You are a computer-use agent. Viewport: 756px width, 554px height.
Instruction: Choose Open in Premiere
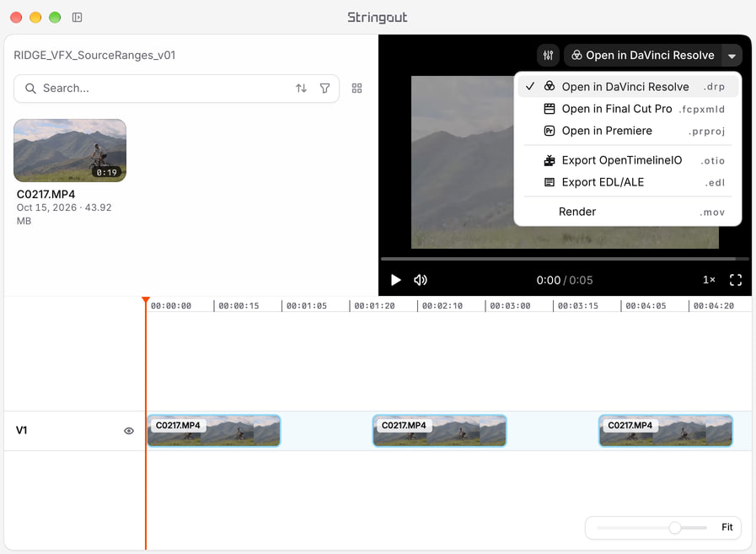[x=628, y=131]
